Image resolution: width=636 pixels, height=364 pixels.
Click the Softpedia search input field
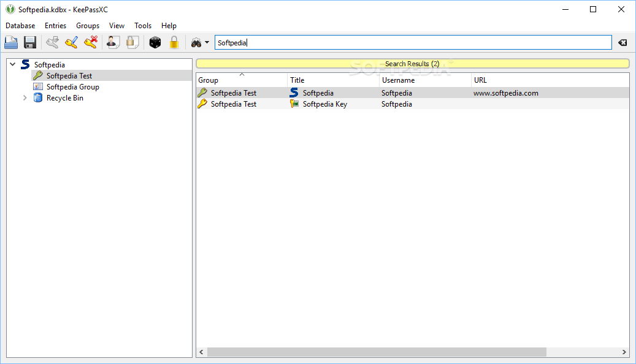(x=413, y=42)
